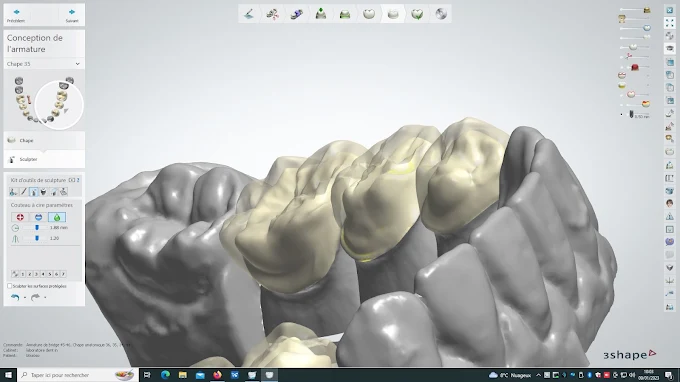This screenshot has width=680, height=382.
Task: Open the Mail app from taskbar
Action: pos(200,375)
